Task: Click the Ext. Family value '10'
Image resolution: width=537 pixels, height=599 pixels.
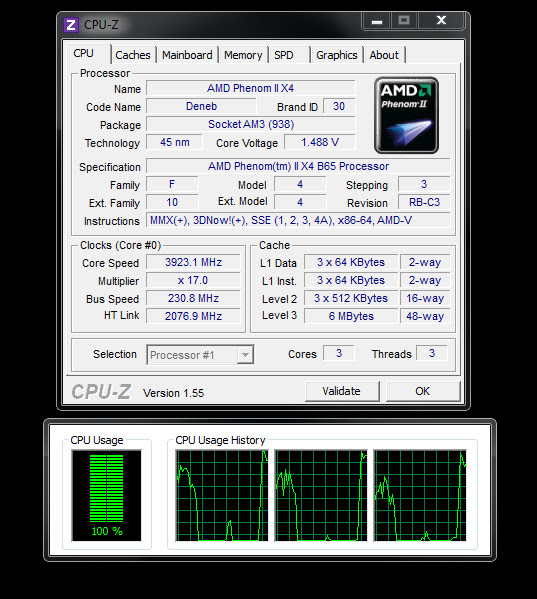Action: (172, 202)
